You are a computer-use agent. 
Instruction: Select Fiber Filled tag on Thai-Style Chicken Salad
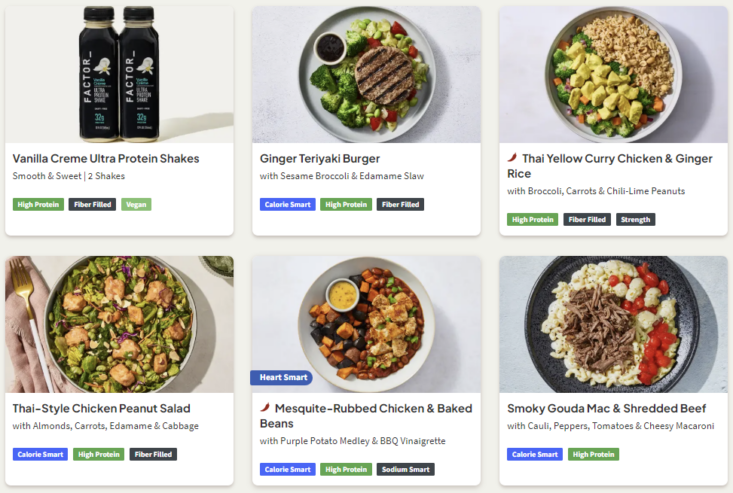click(x=153, y=454)
